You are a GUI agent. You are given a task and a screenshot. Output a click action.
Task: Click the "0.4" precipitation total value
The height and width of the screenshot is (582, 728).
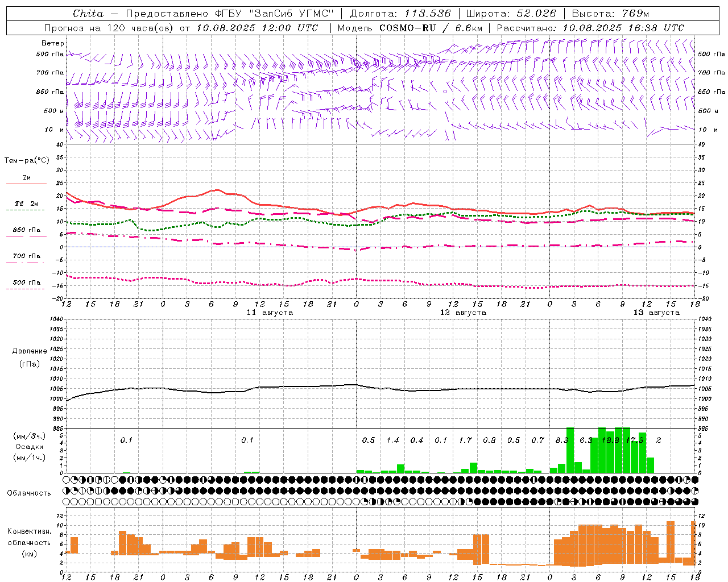coord(417,440)
